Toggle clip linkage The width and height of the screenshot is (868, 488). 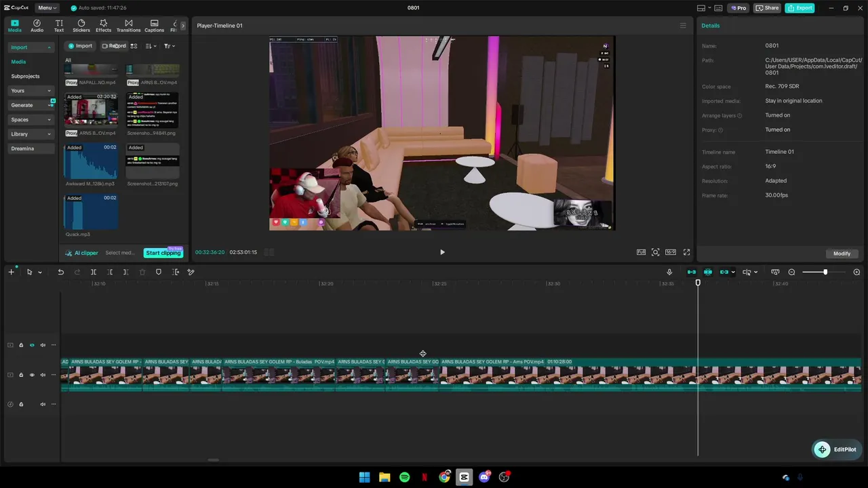pyautogui.click(x=724, y=272)
